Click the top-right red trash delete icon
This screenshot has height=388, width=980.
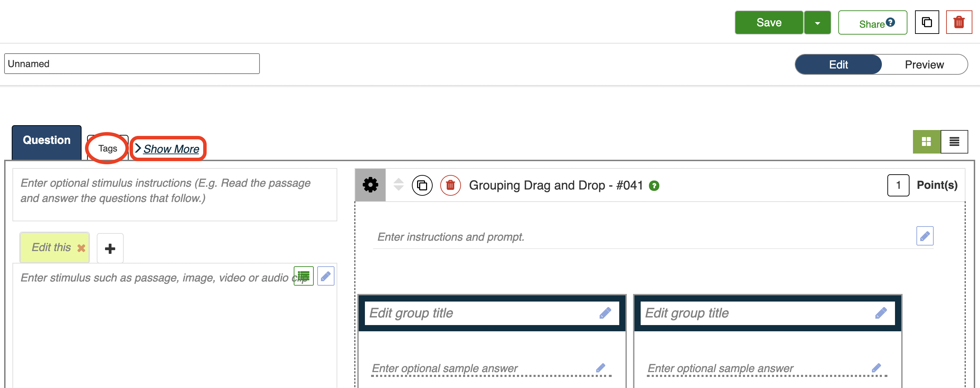[x=959, y=22]
